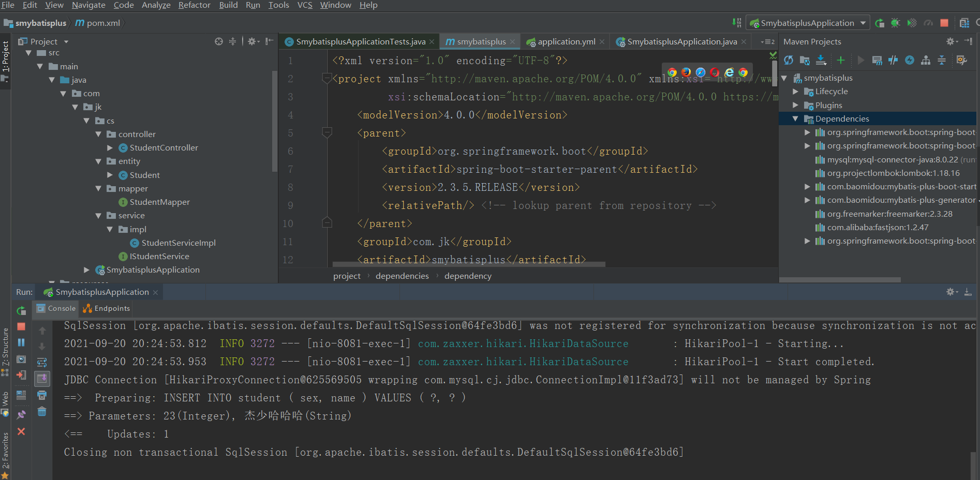Open the Endpoints tab in Run panel
980x480 pixels.
tap(107, 309)
